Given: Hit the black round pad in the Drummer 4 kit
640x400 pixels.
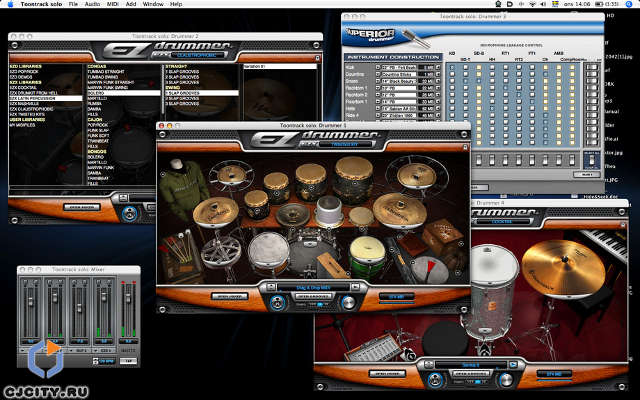Looking at the screenshot, I should (x=445, y=339).
